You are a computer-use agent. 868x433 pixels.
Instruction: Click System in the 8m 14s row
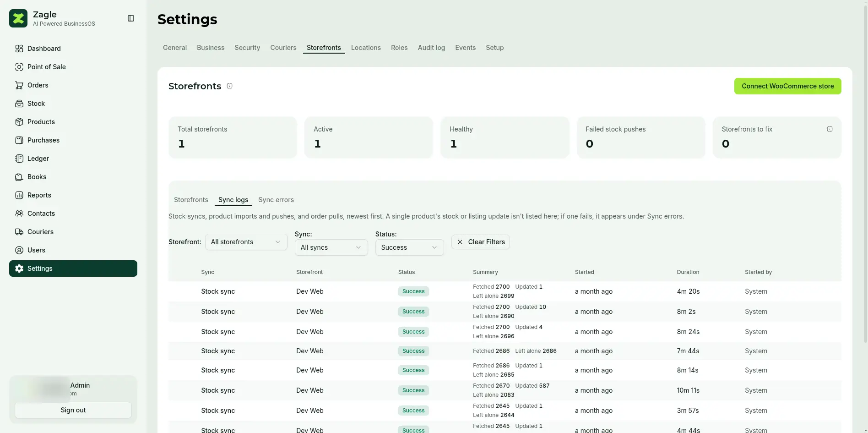(x=756, y=370)
